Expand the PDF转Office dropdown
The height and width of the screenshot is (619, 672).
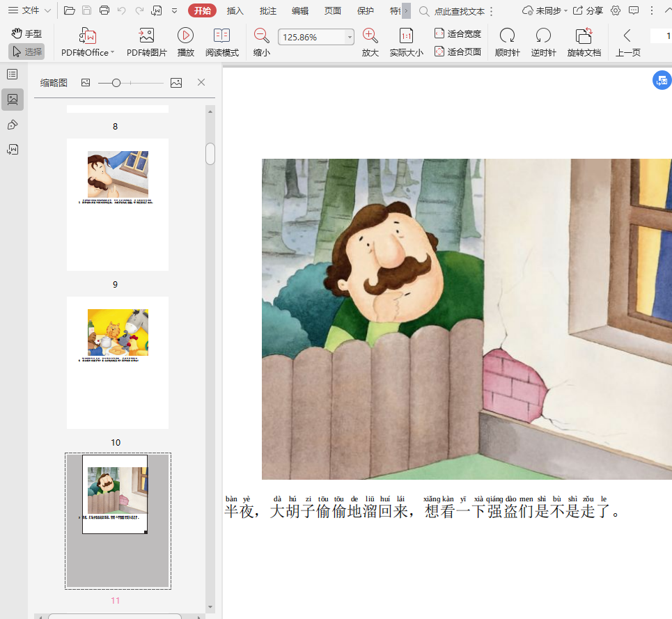coord(112,53)
